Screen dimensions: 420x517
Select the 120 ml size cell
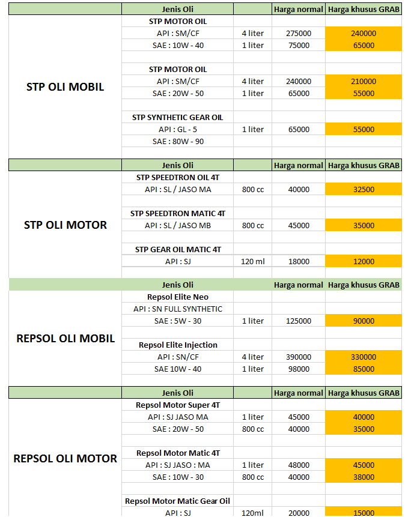252,261
